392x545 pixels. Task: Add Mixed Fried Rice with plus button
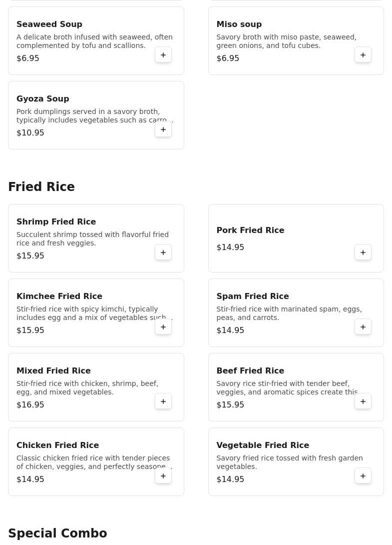[163, 401]
